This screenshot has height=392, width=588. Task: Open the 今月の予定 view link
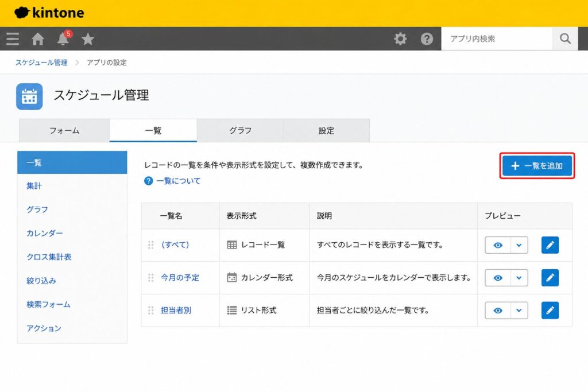(x=180, y=278)
